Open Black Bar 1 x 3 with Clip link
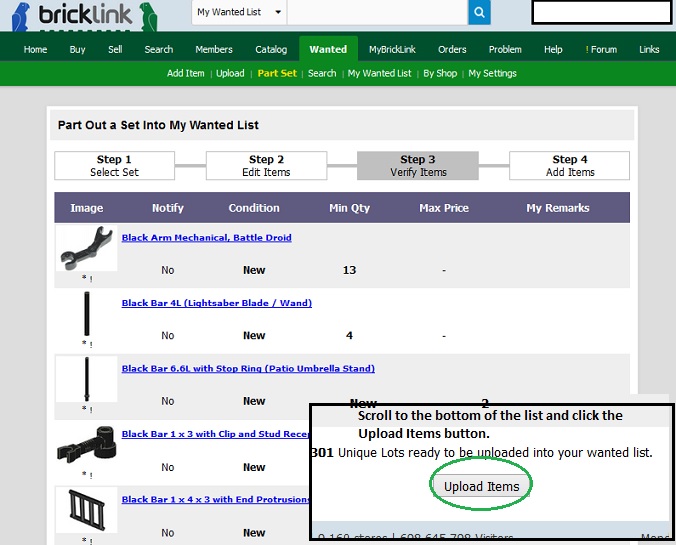 [216, 434]
